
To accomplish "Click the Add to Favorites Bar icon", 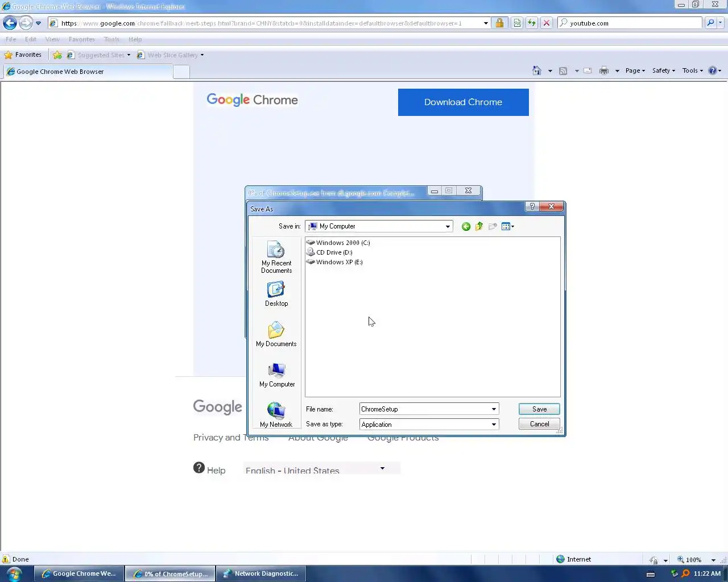I will (x=57, y=55).
